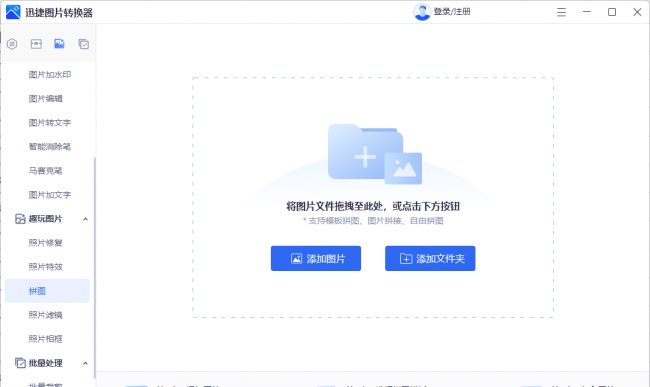Select 照片滤镜 in sidebar

(x=46, y=315)
